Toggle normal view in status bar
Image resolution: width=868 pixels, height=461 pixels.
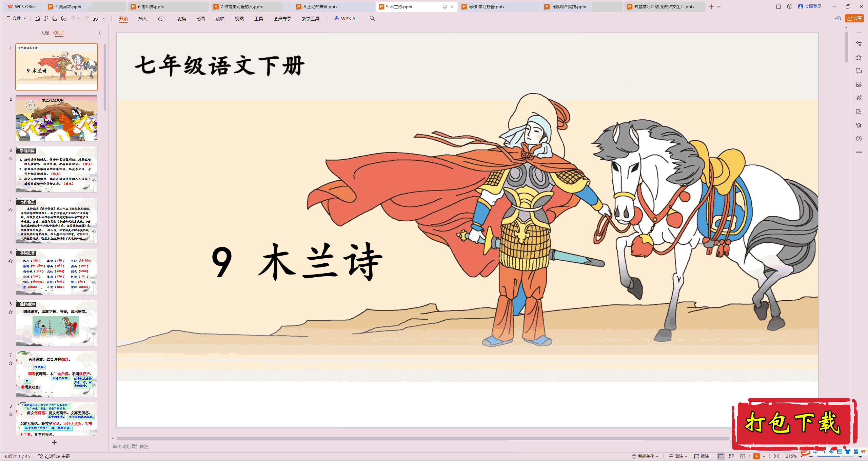pos(721,456)
